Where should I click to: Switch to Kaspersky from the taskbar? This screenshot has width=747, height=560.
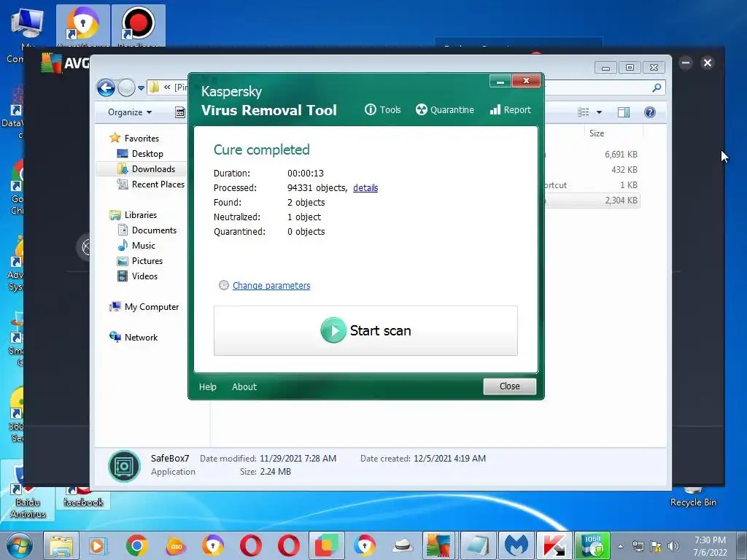click(x=554, y=545)
